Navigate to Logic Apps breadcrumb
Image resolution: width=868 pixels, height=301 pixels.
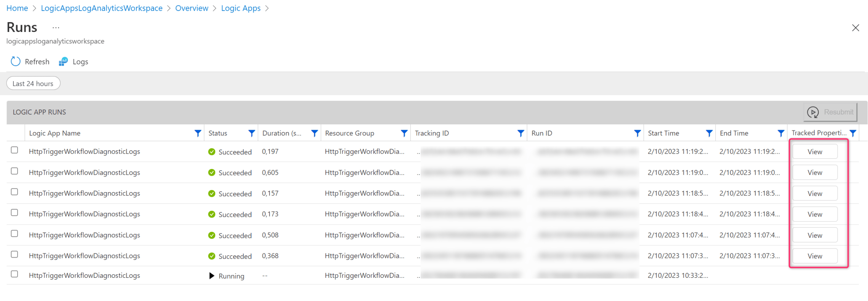pyautogui.click(x=241, y=8)
